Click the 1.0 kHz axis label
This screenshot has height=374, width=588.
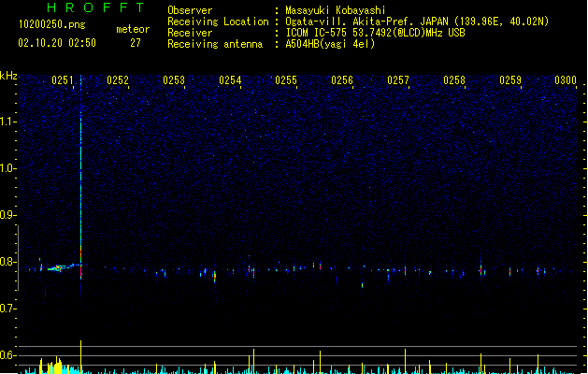pos(7,168)
